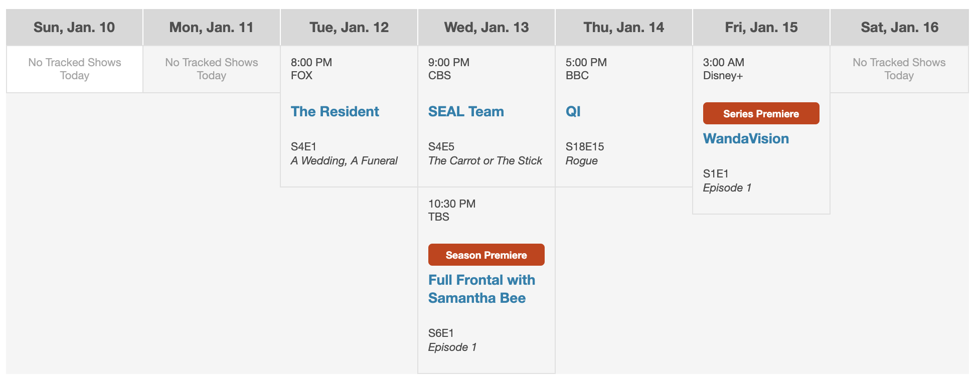The width and height of the screenshot is (980, 382).
Task: Select the Mon, Jan. 11 column header
Action: point(211,28)
